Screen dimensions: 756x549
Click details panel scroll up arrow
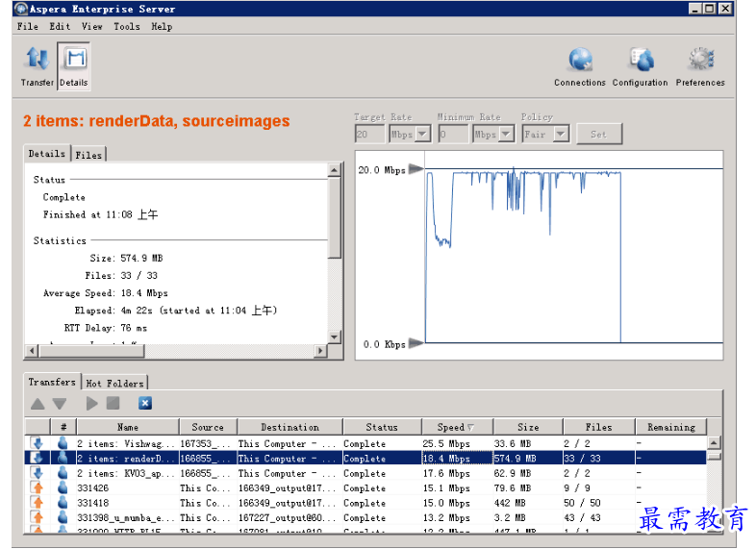pyautogui.click(x=334, y=169)
